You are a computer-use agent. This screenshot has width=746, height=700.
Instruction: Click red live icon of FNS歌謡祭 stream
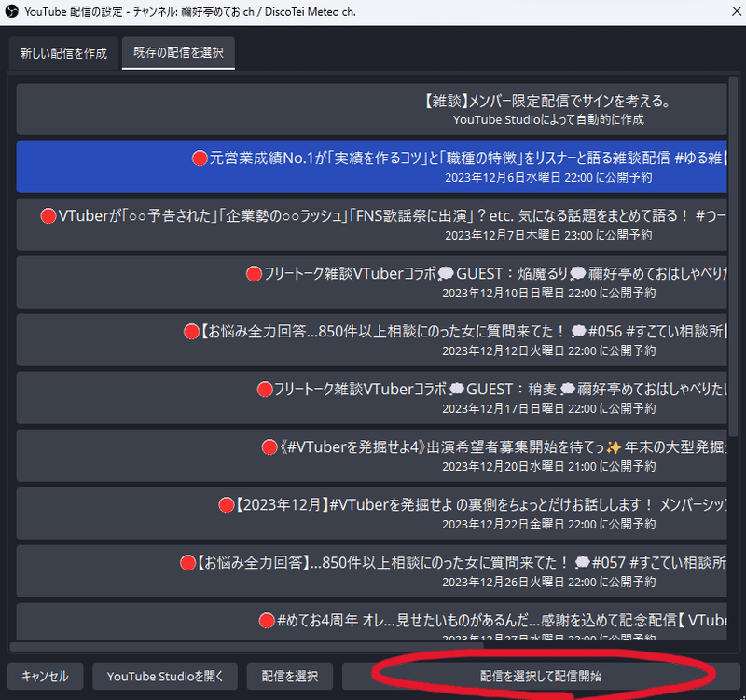click(48, 216)
